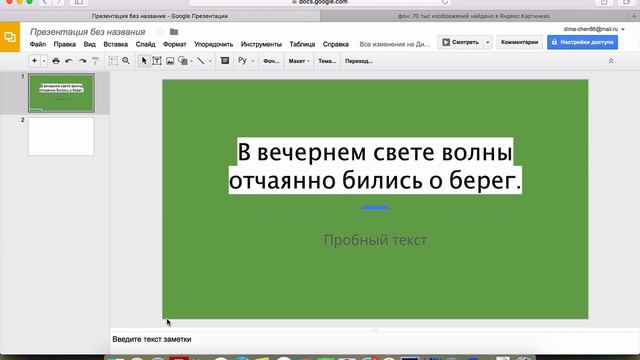Select slide 2 blank thumbnail

pos(61,136)
